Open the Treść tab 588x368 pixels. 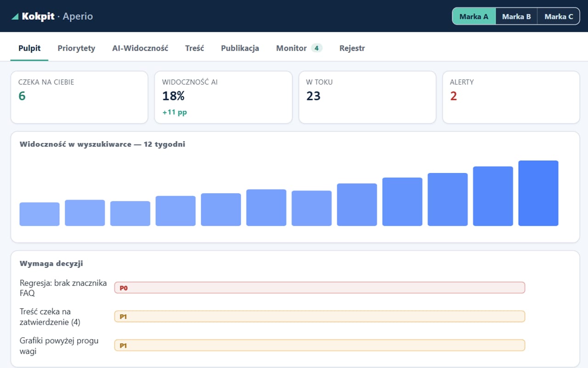coord(195,48)
